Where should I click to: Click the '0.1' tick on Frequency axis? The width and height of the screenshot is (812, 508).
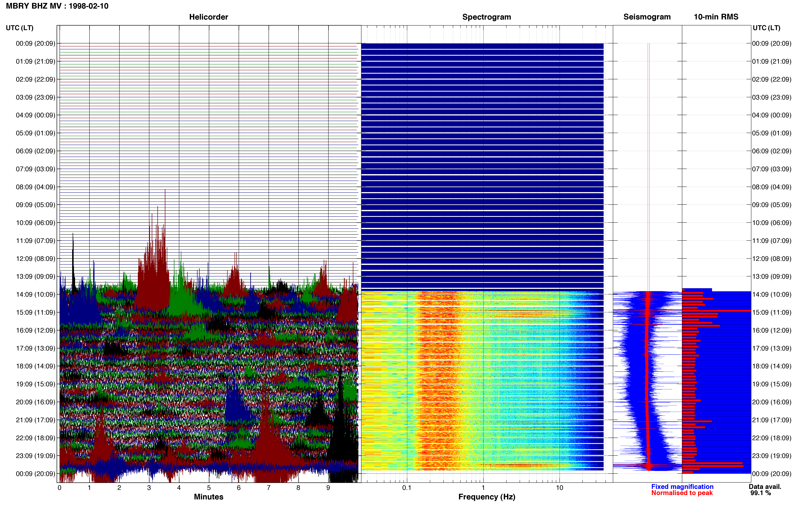407,487
